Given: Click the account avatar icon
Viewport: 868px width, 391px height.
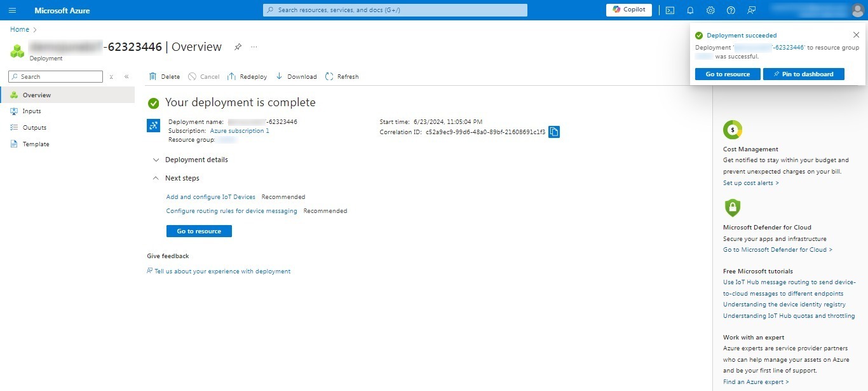Looking at the screenshot, I should (x=857, y=10).
